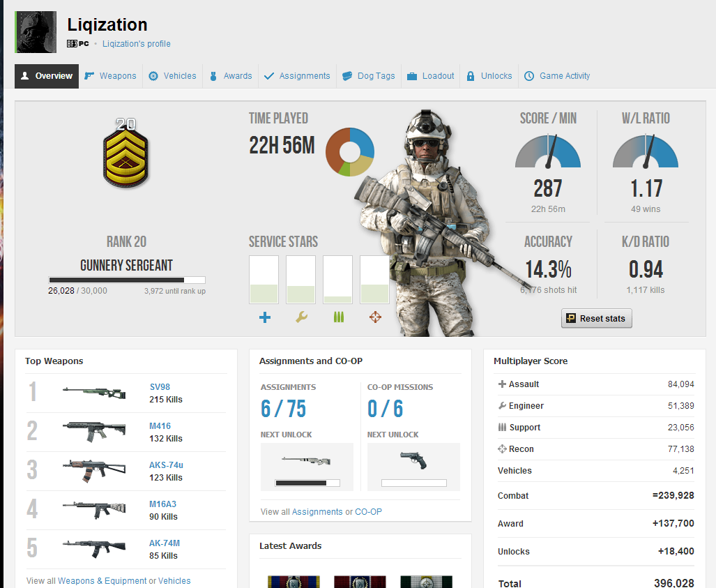
Task: Click the Recon icon in Multiplayer Score
Action: 502,449
